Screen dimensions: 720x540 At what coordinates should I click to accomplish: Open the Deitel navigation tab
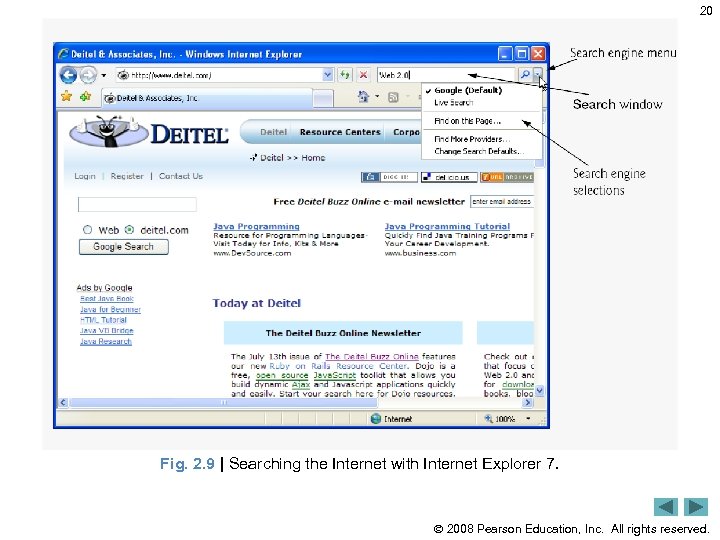273,132
